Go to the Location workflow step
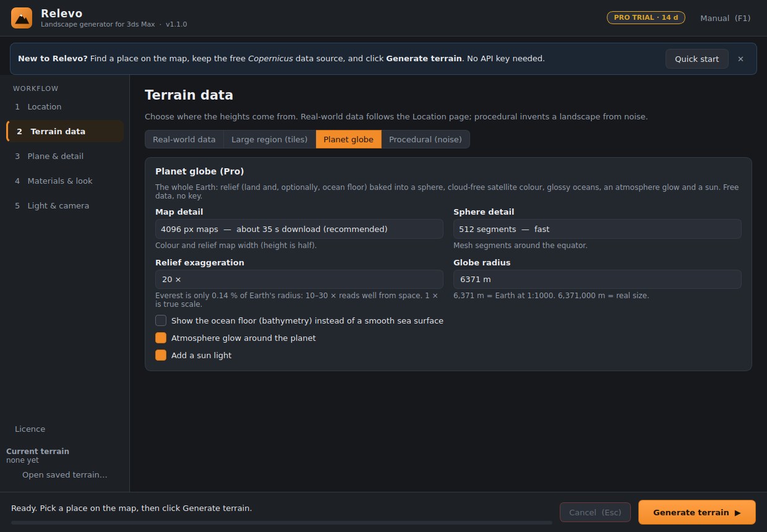 [x=65, y=106]
